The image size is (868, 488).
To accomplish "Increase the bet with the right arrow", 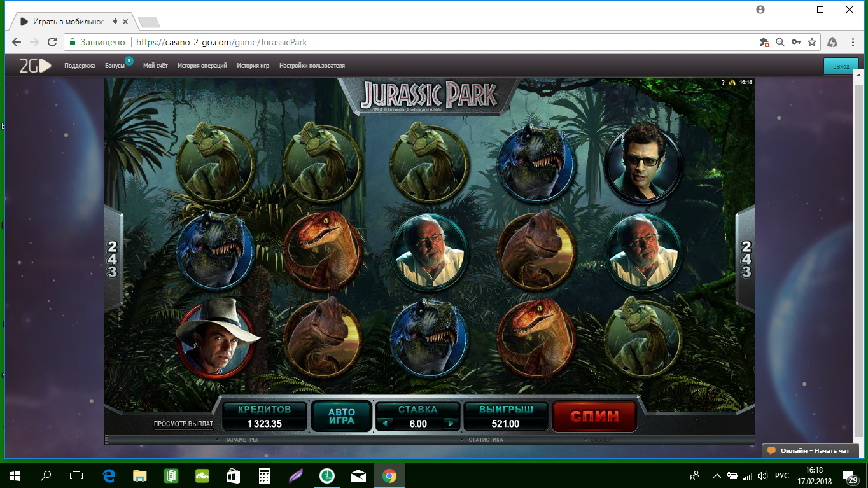I will 451,423.
